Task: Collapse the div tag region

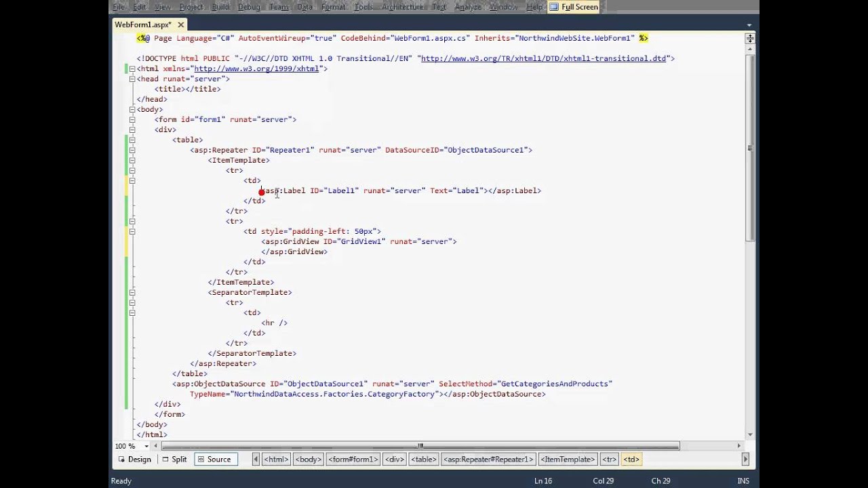Action: pyautogui.click(x=132, y=129)
